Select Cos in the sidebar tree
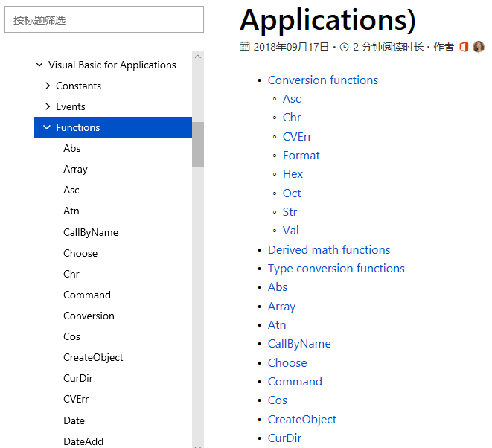 (x=71, y=336)
